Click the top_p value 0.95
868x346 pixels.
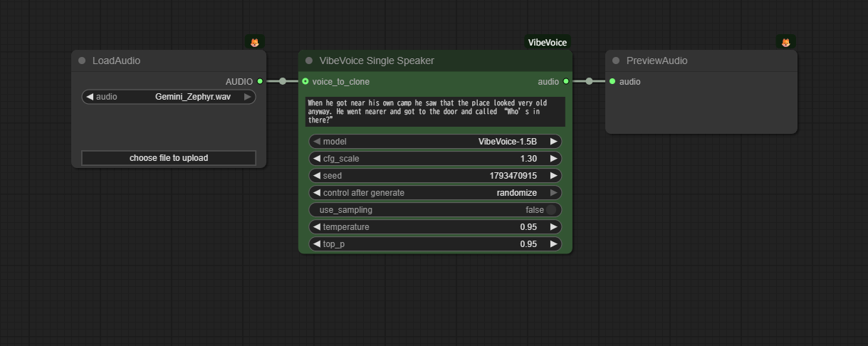pos(528,244)
